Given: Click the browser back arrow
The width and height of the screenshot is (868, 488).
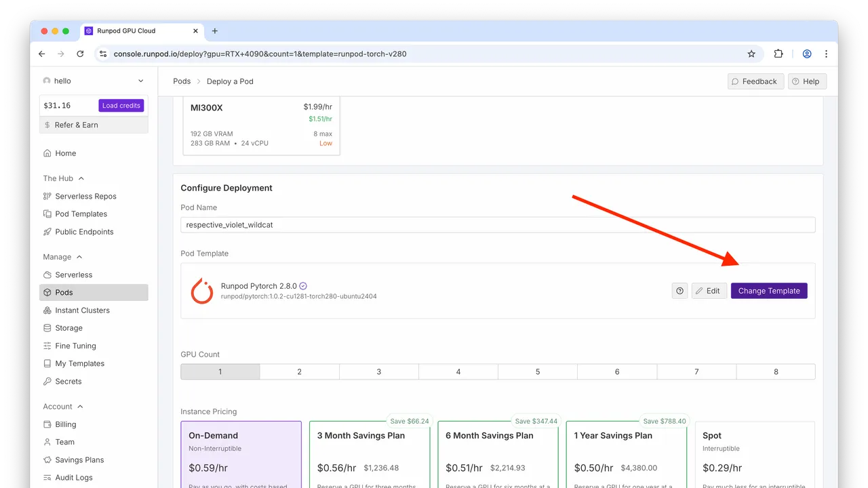Looking at the screenshot, I should click(42, 54).
